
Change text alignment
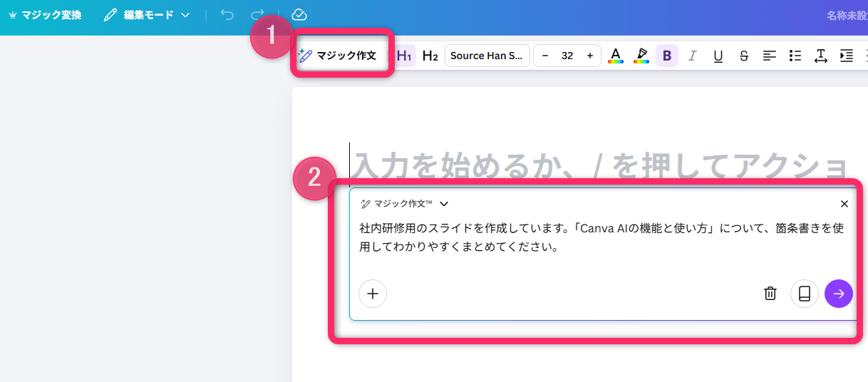[x=770, y=56]
